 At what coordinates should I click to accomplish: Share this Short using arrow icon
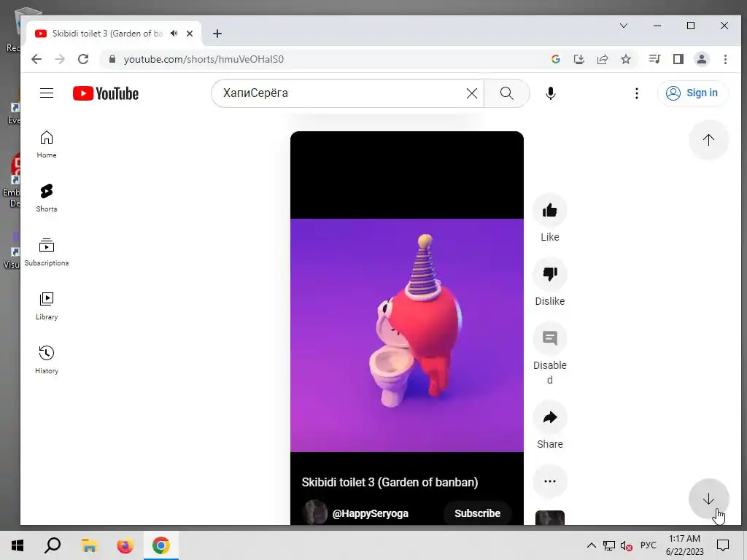click(x=550, y=417)
